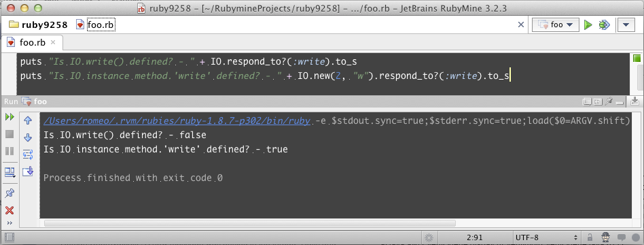Open the foo run configuration dropdown

coord(555,24)
